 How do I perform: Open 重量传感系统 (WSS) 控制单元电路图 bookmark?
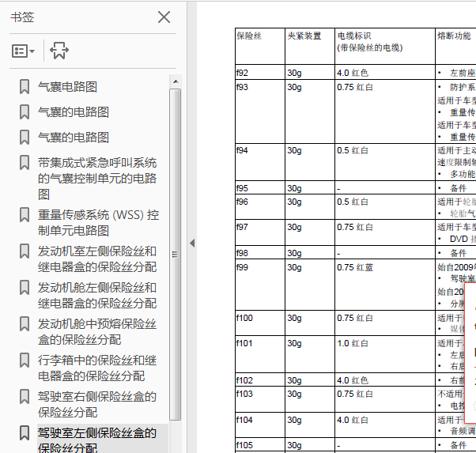click(x=98, y=223)
